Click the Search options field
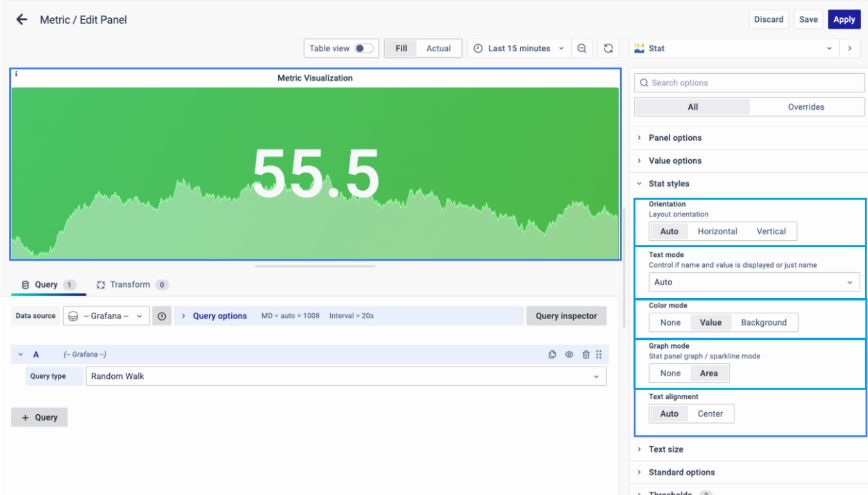The width and height of the screenshot is (868, 495). pos(749,83)
